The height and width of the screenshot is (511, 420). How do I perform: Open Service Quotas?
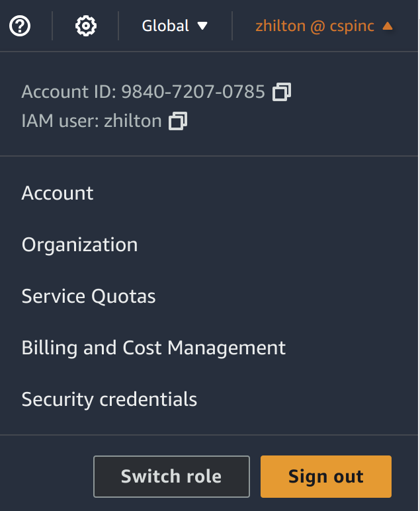point(89,296)
